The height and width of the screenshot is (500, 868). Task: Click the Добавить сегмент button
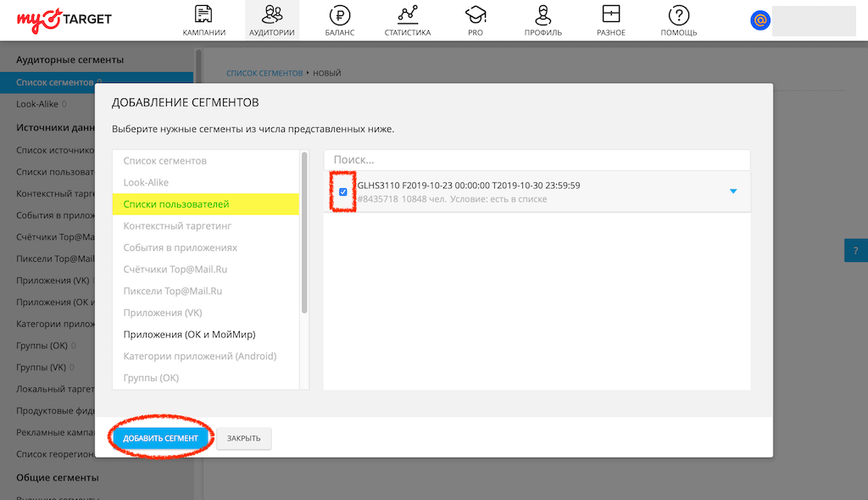pyautogui.click(x=160, y=438)
